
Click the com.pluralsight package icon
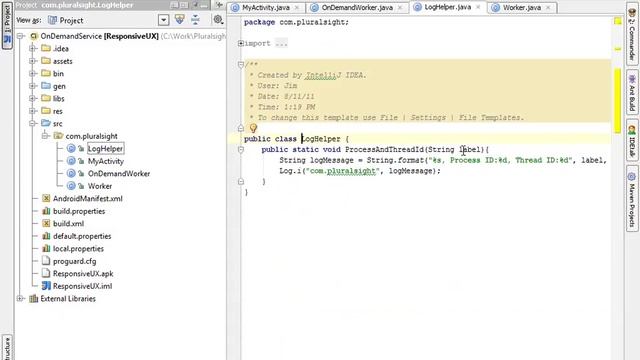click(x=58, y=136)
